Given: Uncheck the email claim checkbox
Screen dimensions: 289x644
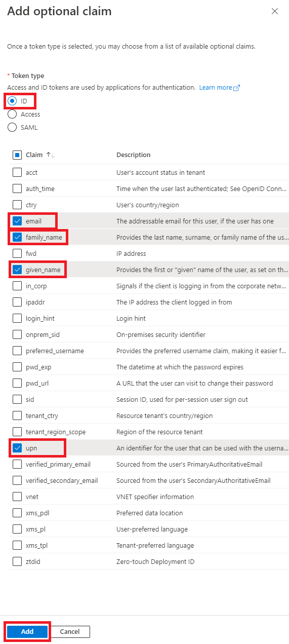Looking at the screenshot, I should [x=17, y=221].
